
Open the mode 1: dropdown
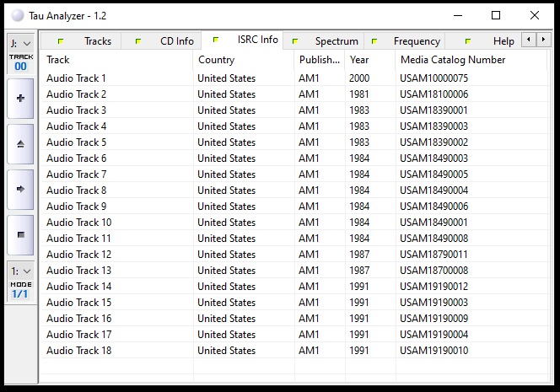[20, 271]
